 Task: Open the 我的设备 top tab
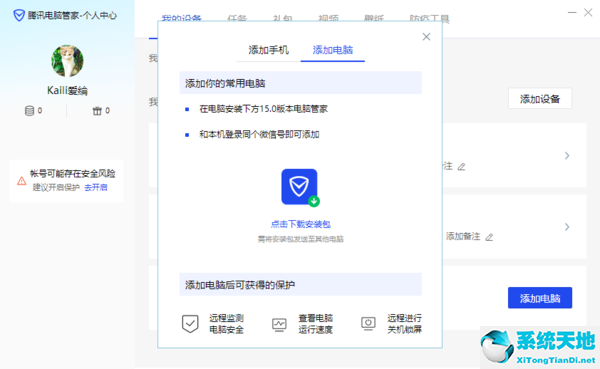181,18
